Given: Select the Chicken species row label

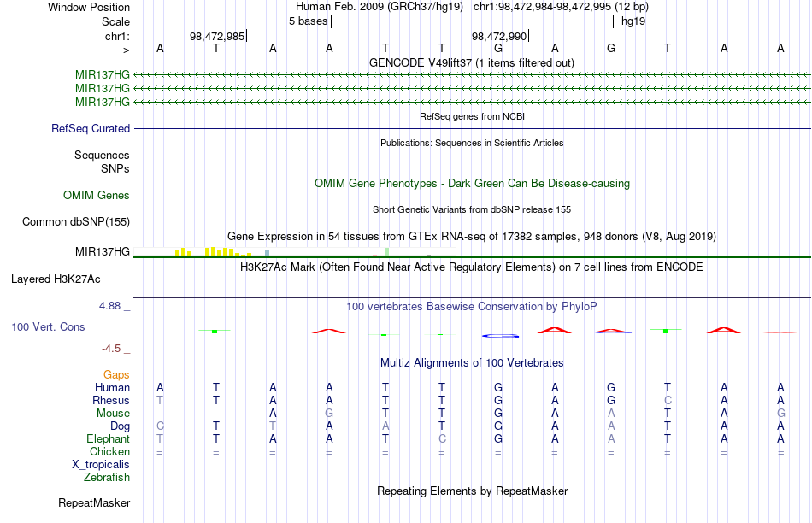Looking at the screenshot, I should [109, 451].
